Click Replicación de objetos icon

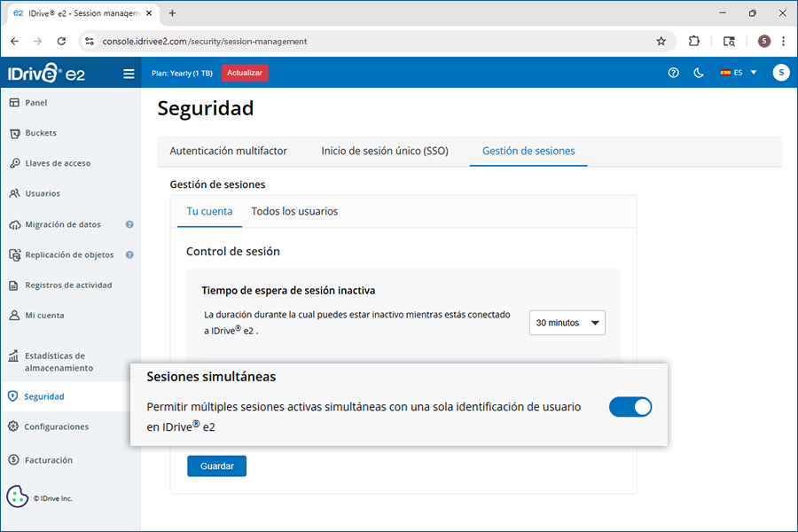click(x=15, y=255)
